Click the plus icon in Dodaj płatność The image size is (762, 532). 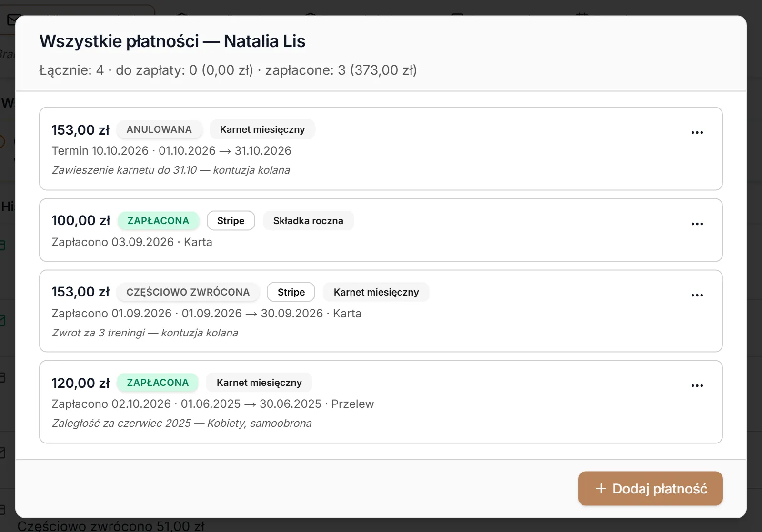tap(601, 489)
